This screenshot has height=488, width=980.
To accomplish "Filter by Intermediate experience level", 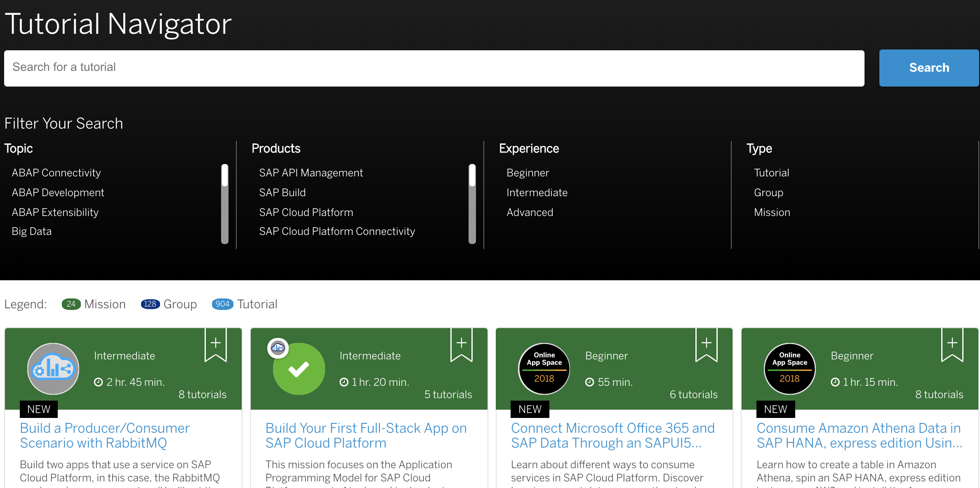I will [537, 192].
